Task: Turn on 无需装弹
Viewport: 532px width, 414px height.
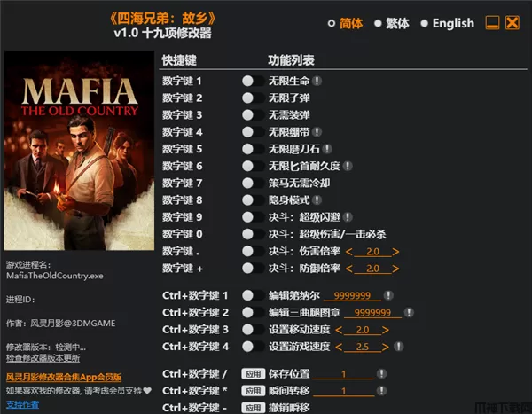Action: (253, 114)
